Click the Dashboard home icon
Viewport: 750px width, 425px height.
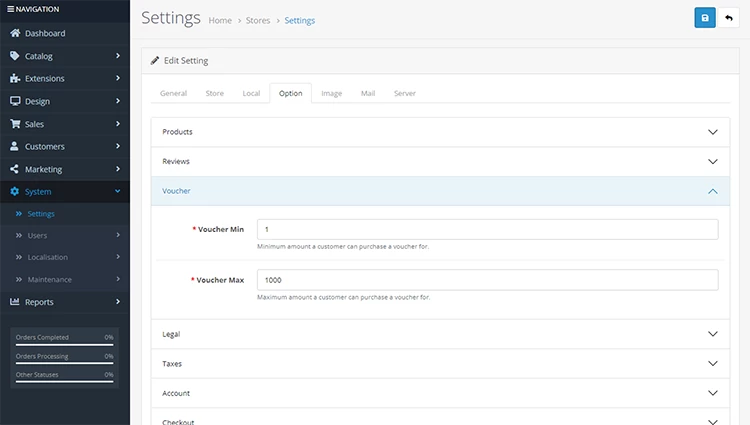15,33
